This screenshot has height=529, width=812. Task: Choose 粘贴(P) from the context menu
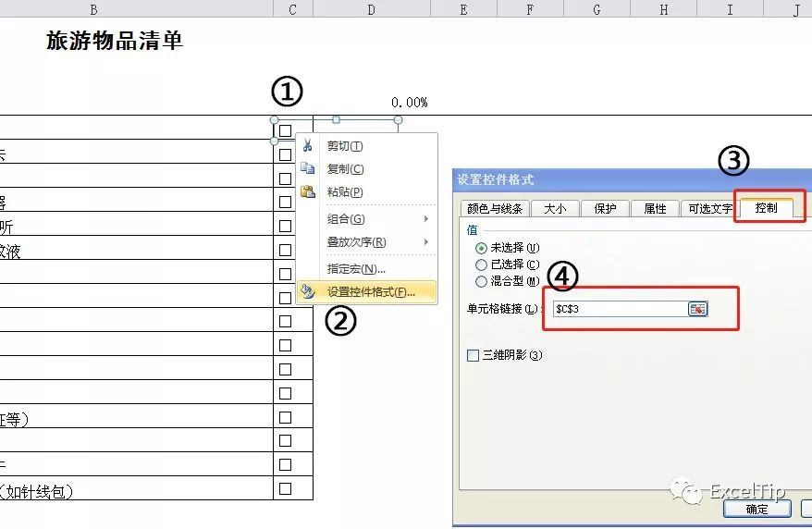pos(366,192)
